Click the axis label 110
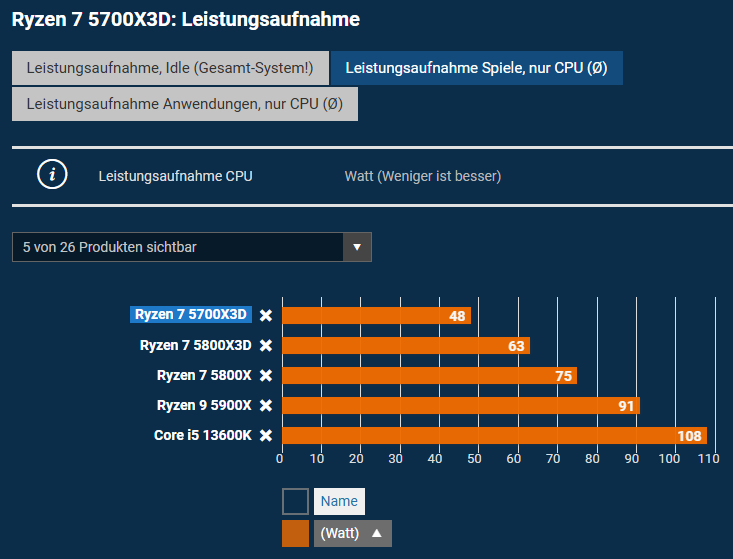Screen dimensions: 733x559 click(x=708, y=459)
